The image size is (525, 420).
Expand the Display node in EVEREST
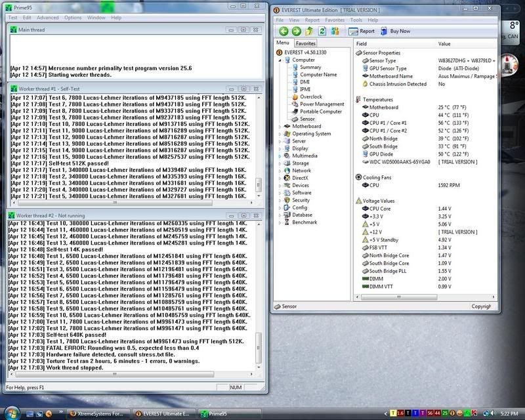point(280,148)
